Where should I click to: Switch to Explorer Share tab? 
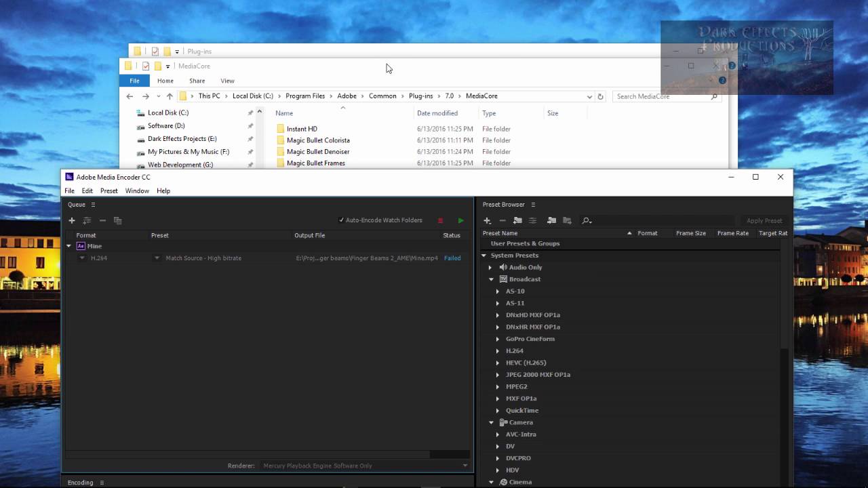tap(197, 81)
